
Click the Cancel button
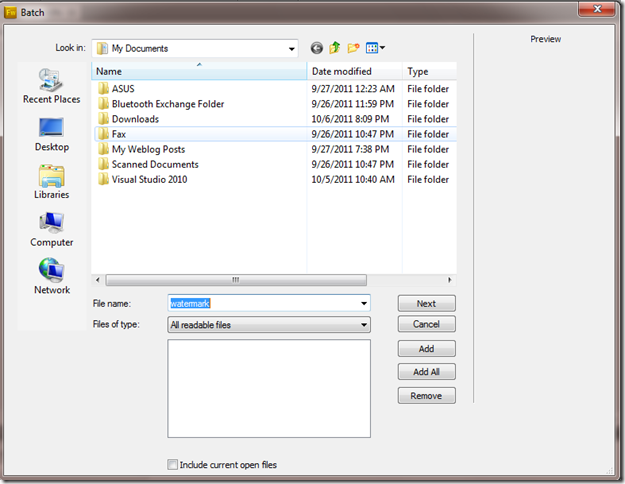426,324
